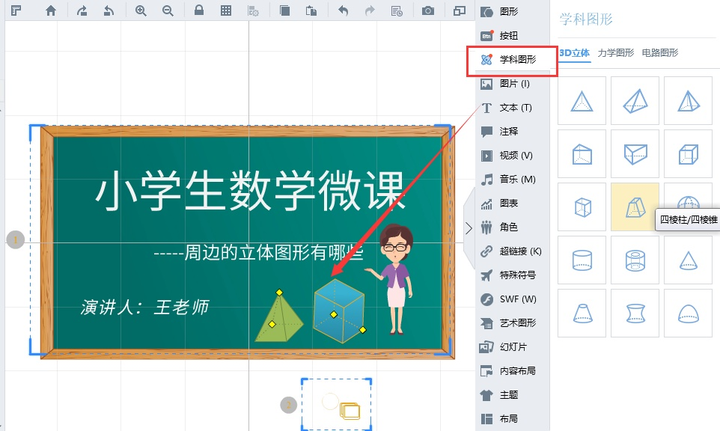Open the grid settings icon
The image size is (720, 431).
(253, 11)
